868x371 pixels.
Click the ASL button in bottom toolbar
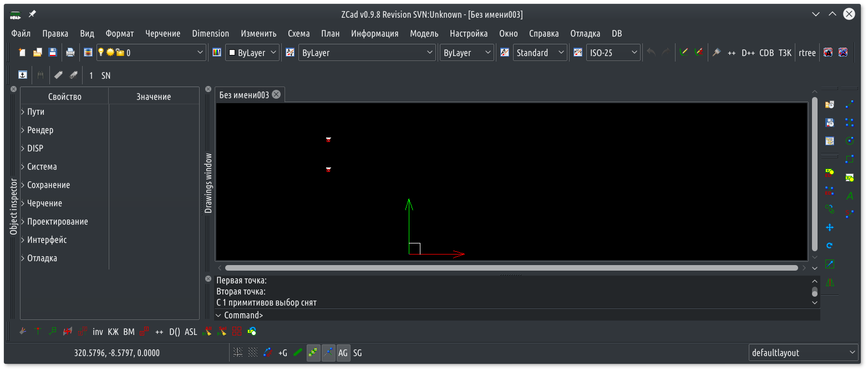(x=191, y=332)
